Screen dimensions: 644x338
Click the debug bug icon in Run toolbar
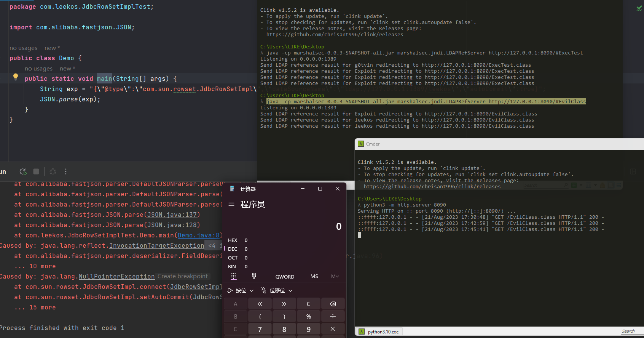[x=53, y=171]
